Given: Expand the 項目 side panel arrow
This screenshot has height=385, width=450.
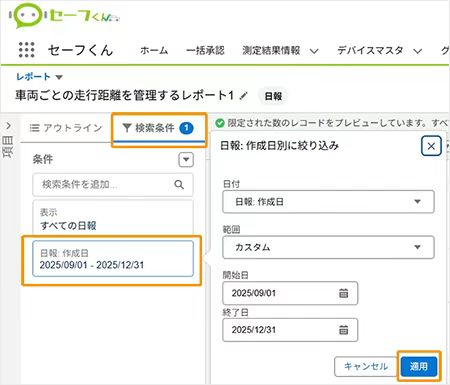Looking at the screenshot, I should tap(9, 126).
